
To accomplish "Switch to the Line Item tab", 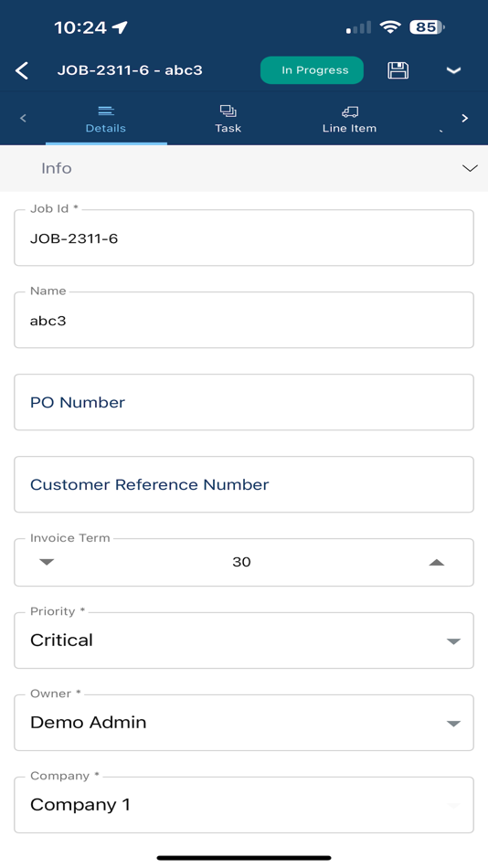I will tap(349, 119).
